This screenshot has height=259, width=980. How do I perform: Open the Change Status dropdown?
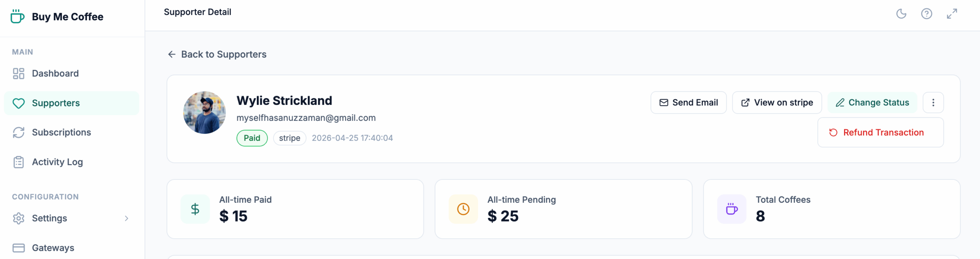tap(872, 103)
